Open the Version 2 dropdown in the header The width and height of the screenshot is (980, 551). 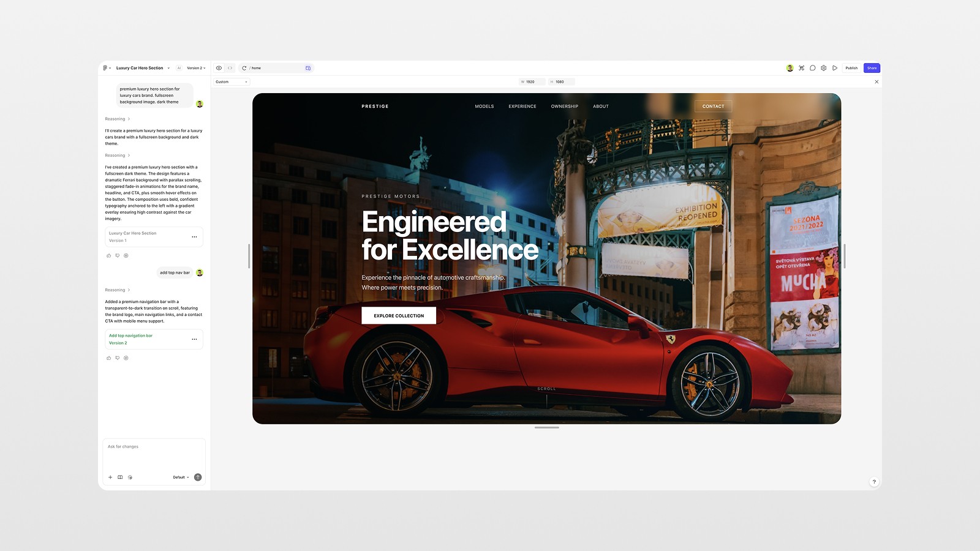coord(196,68)
